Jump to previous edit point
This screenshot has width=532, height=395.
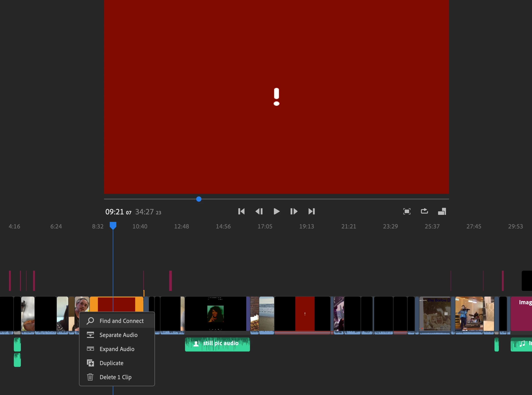[x=241, y=211]
